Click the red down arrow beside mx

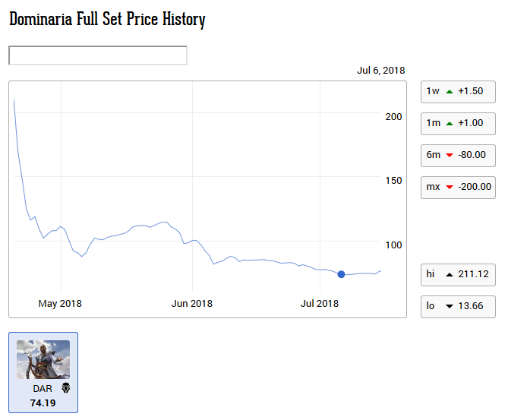(x=450, y=187)
